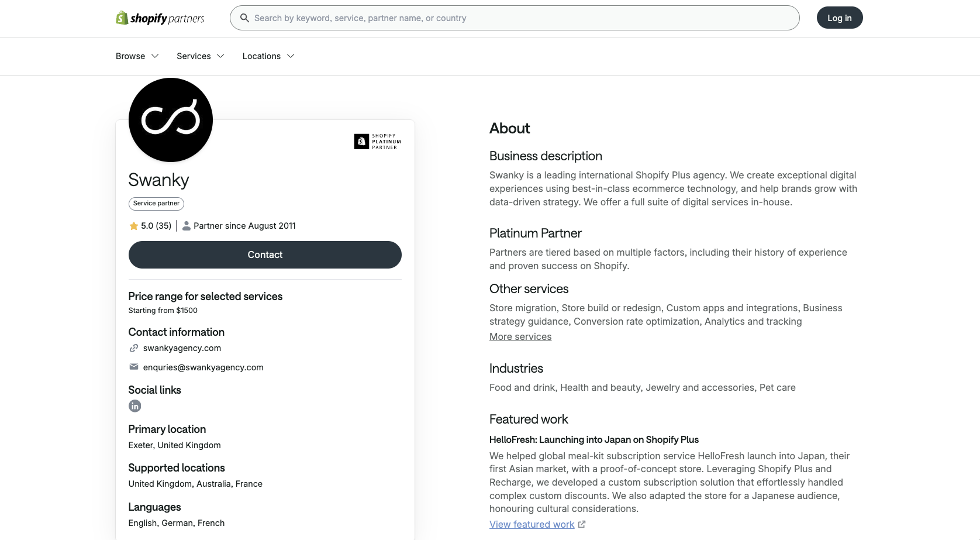This screenshot has height=540, width=980.
Task: Expand the Services dropdown menu
Action: pyautogui.click(x=201, y=56)
